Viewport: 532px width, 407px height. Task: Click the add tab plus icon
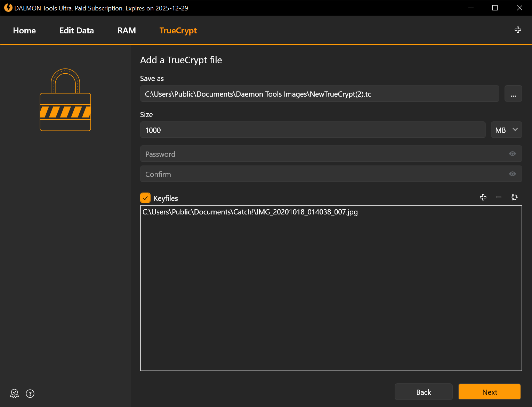[518, 30]
